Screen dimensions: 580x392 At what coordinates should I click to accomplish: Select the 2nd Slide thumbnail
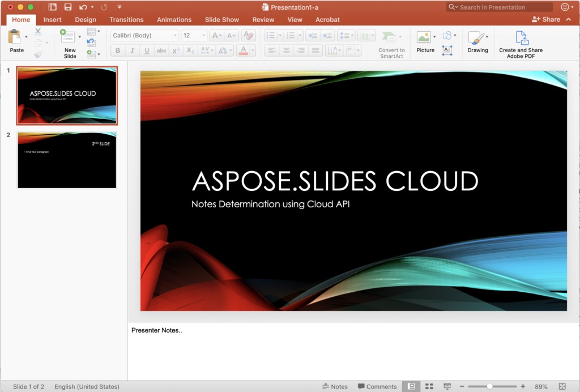pos(67,160)
